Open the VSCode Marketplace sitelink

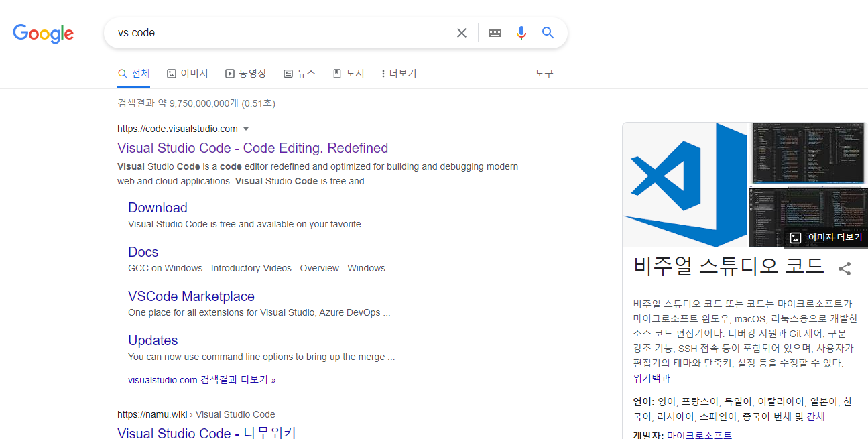(x=191, y=296)
